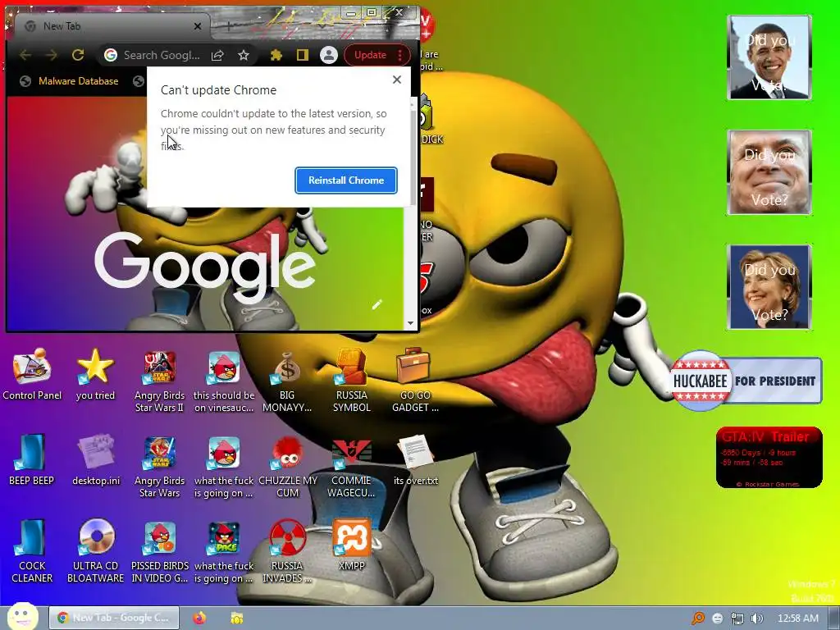Select the New Tab tab
The height and width of the screenshot is (630, 840).
(112, 26)
